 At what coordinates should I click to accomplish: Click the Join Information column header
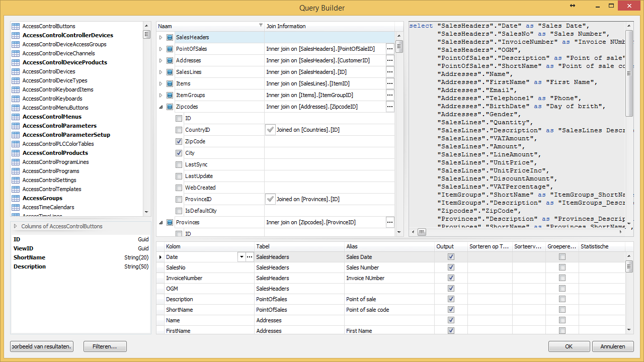(286, 26)
